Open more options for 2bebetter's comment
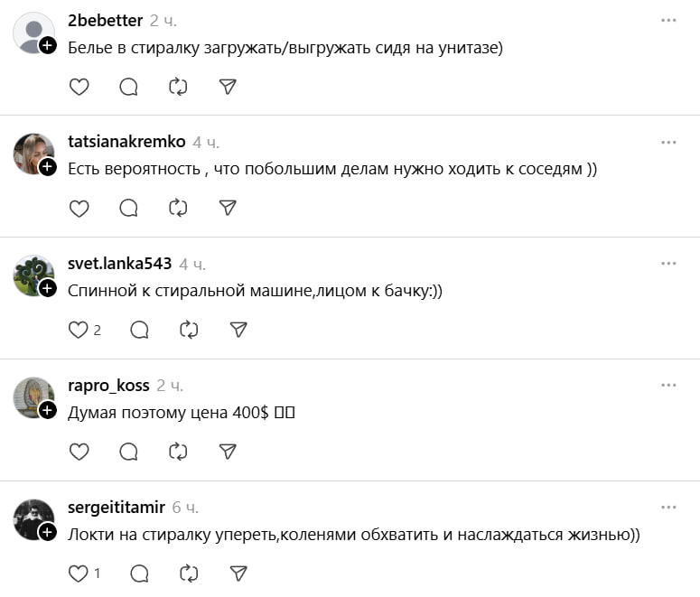The height and width of the screenshot is (597, 700). tap(668, 20)
